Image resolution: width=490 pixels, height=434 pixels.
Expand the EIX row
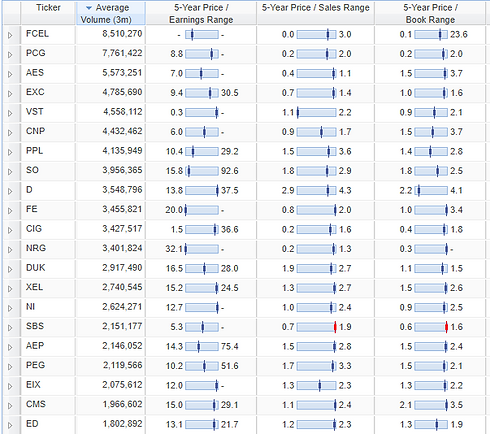coord(10,386)
